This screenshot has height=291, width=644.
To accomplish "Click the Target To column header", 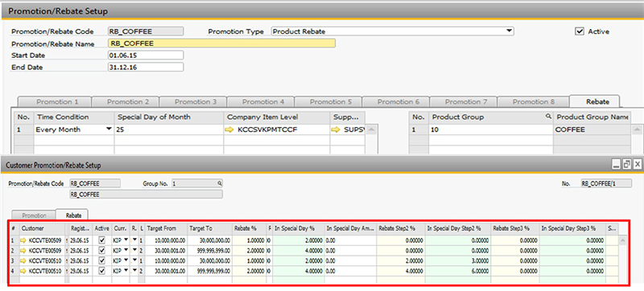I will [x=209, y=228].
